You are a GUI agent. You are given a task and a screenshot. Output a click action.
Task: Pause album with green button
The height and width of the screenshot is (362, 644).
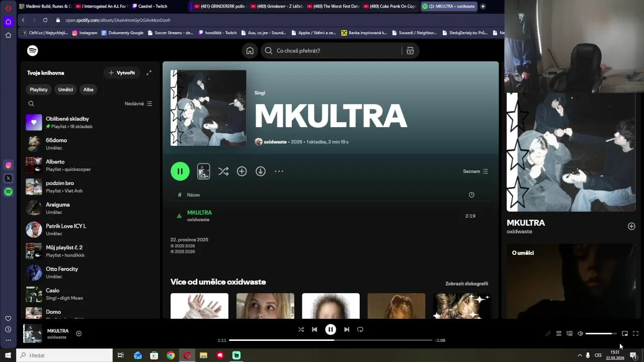(x=180, y=171)
